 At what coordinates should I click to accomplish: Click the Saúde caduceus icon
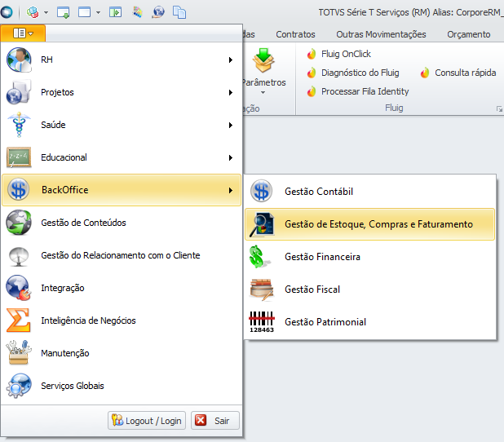[19, 125]
